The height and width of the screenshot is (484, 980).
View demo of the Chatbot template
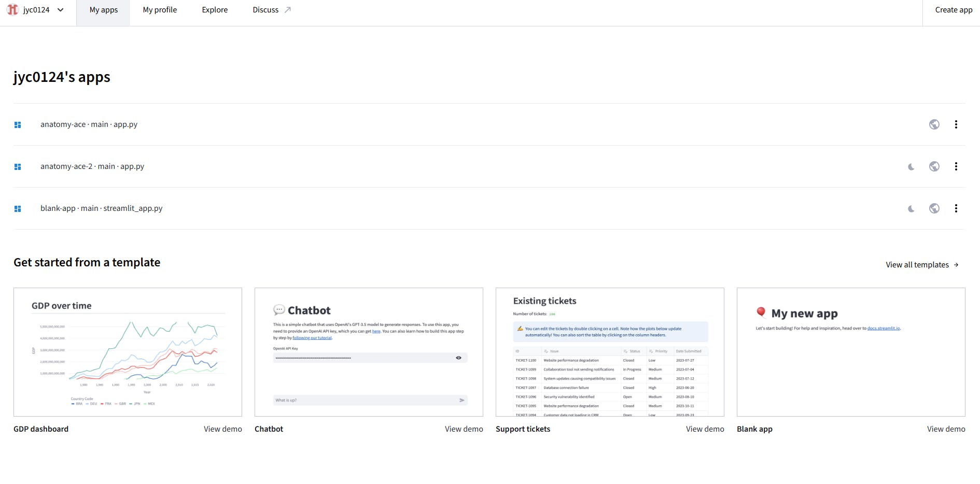click(x=464, y=429)
